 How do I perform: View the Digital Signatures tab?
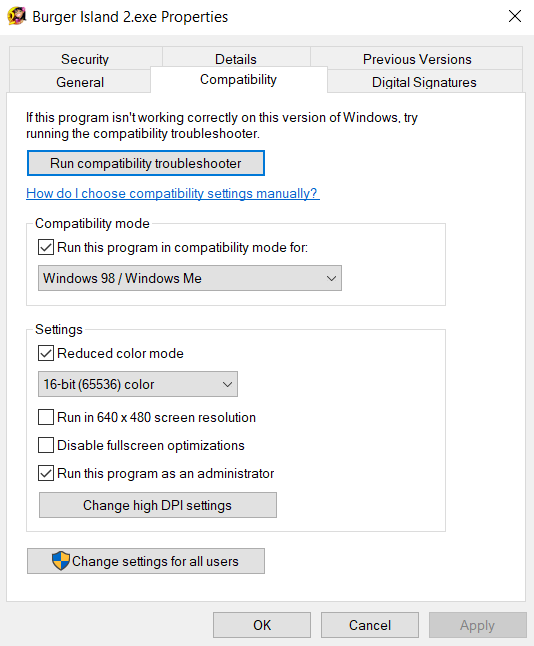point(424,82)
